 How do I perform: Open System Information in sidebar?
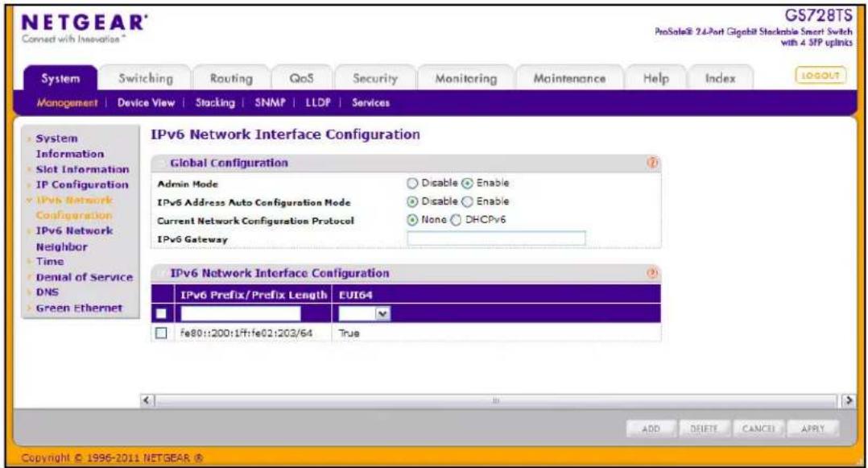click(70, 147)
